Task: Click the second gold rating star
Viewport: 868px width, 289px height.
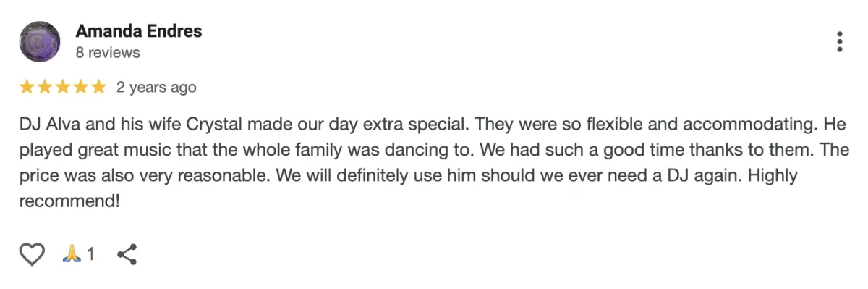Action: [x=45, y=87]
